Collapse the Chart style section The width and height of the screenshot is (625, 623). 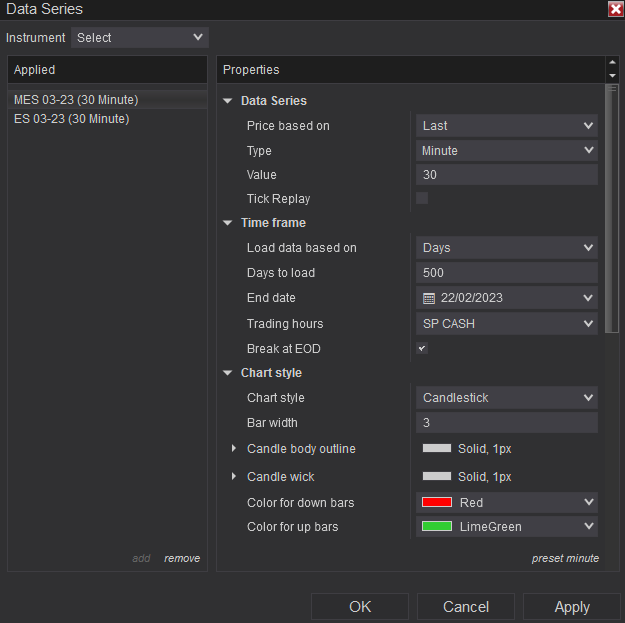tap(228, 373)
